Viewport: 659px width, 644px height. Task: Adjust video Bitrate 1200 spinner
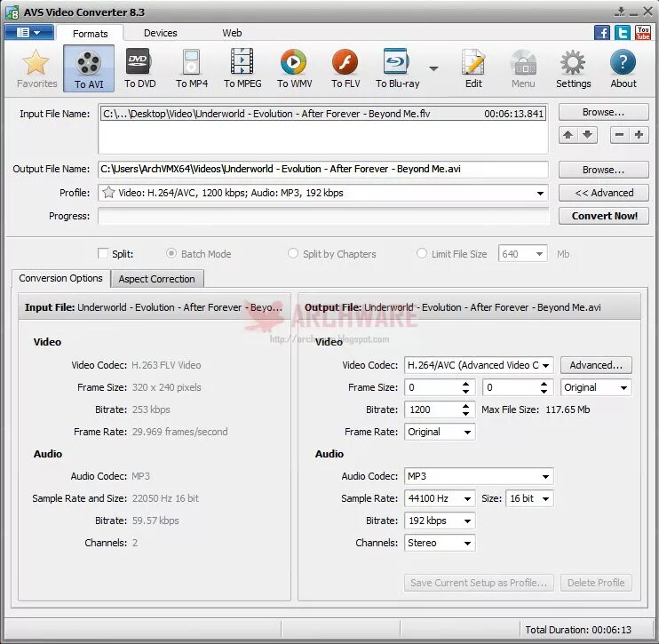[x=465, y=409]
